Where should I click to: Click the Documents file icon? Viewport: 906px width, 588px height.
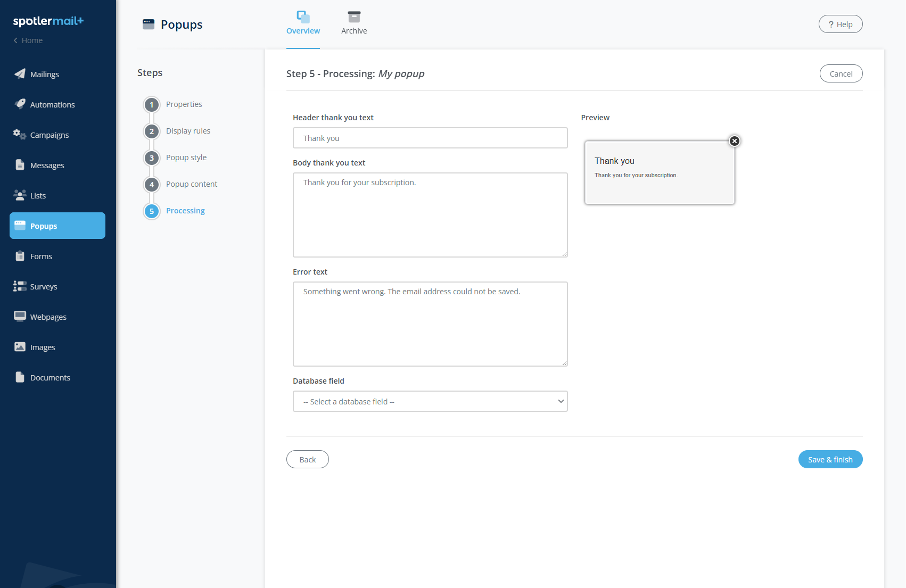(20, 377)
